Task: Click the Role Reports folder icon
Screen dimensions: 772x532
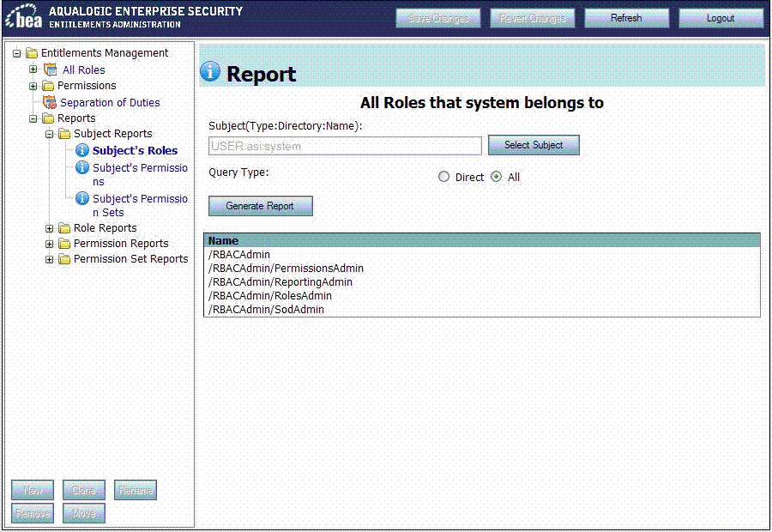Action: (64, 228)
